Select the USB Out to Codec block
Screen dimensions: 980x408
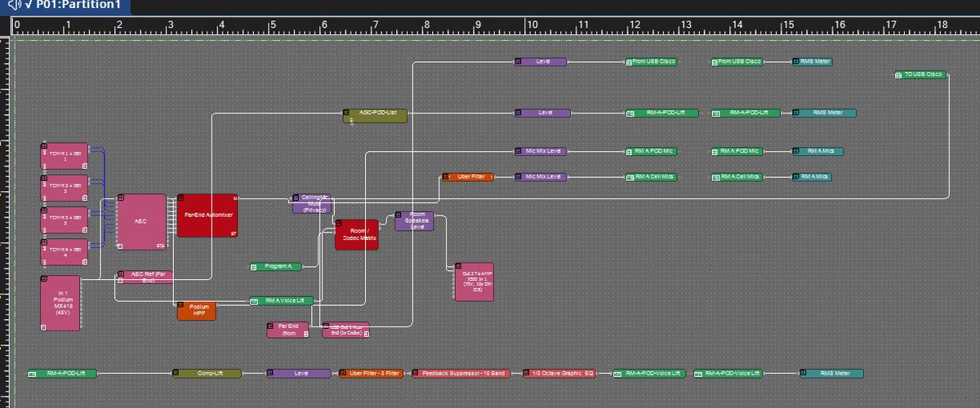(345, 330)
